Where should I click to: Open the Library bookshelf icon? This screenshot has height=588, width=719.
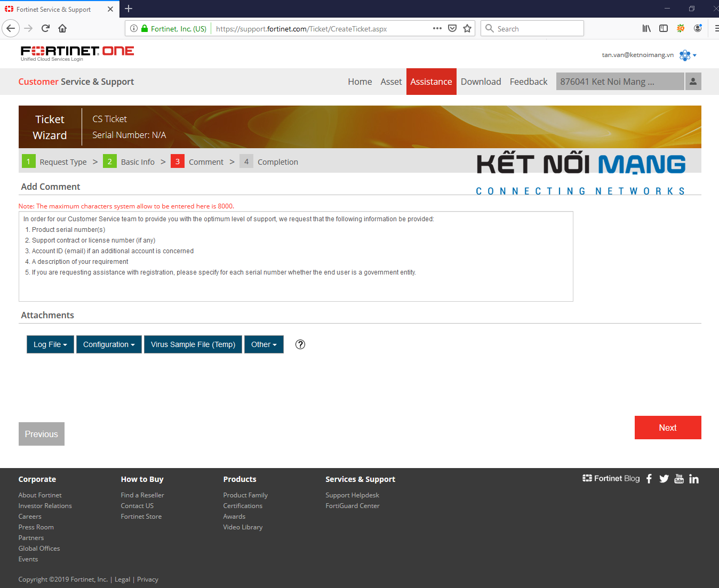coord(646,28)
